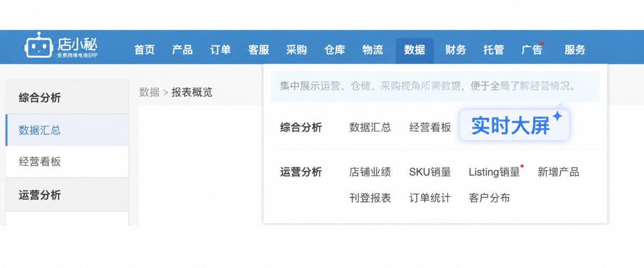The width and height of the screenshot is (644, 268).
Task: Open 新增产品 report
Action: [x=558, y=172]
